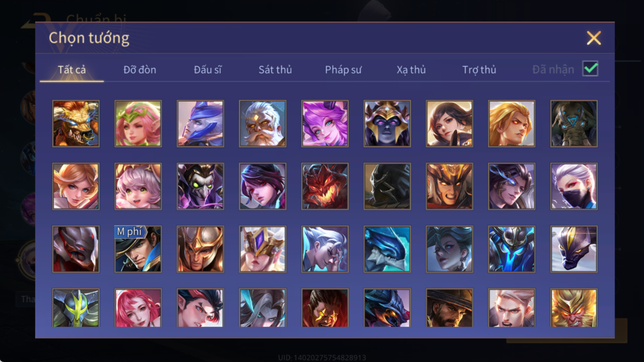Choose the white-bearded old man hero
This screenshot has width=644, height=362.
coord(262,124)
